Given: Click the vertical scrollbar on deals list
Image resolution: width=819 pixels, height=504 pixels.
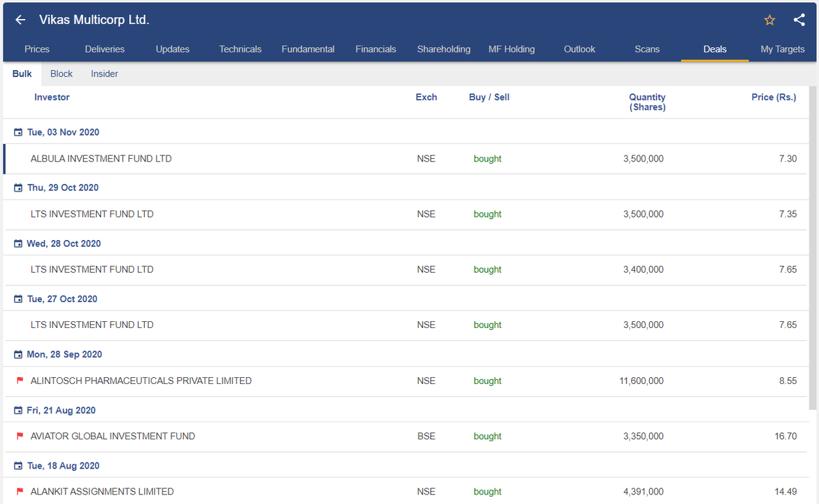Looking at the screenshot, I should click(x=812, y=248).
